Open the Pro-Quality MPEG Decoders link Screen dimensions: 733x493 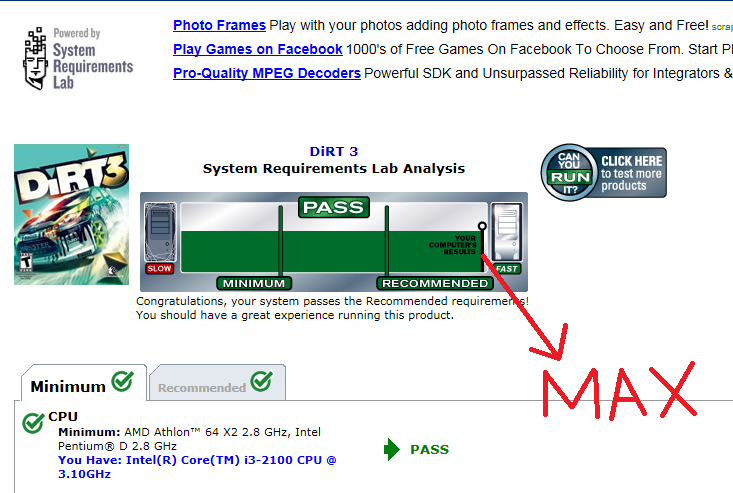266,73
